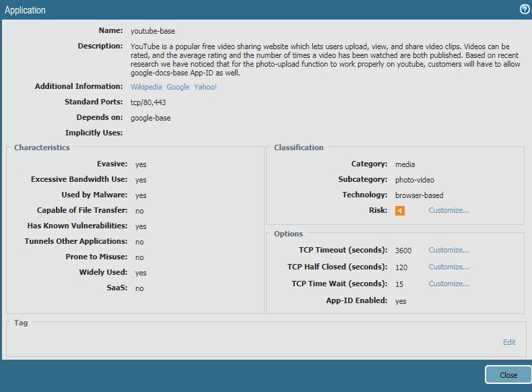The width and height of the screenshot is (532, 392).
Task: Select the standard ports tcp/80,443 value
Action: tap(148, 102)
